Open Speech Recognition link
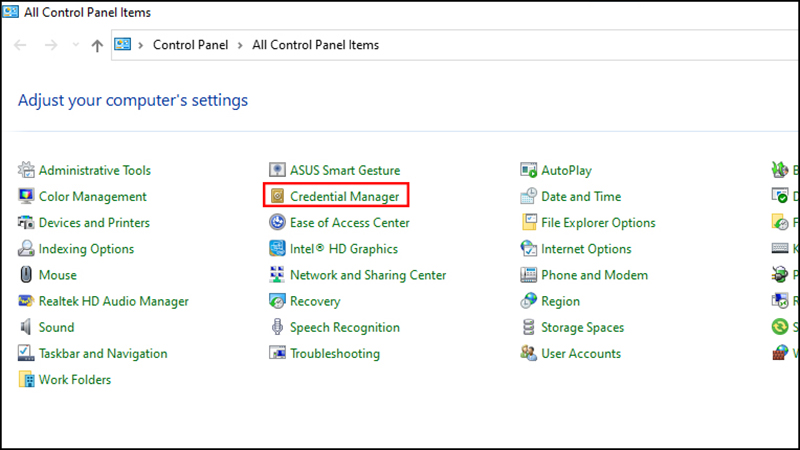The image size is (800, 450). [345, 328]
